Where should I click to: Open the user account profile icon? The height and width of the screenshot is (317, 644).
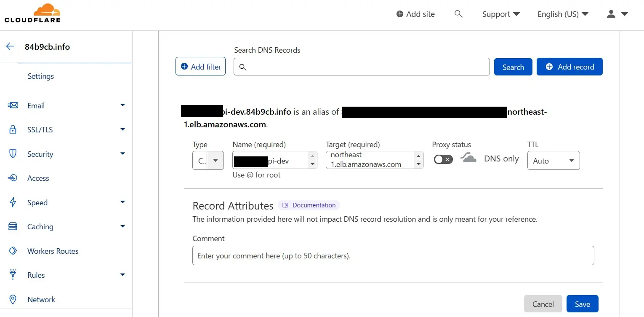[617, 14]
